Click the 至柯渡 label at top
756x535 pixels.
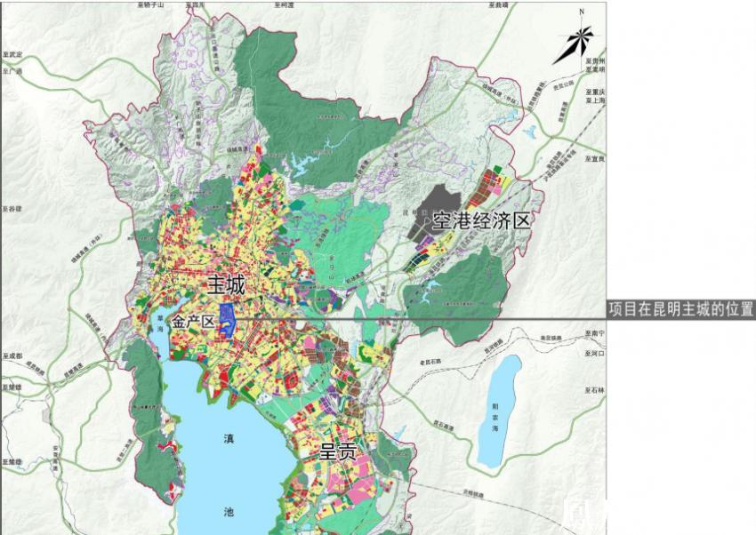tap(285, 4)
